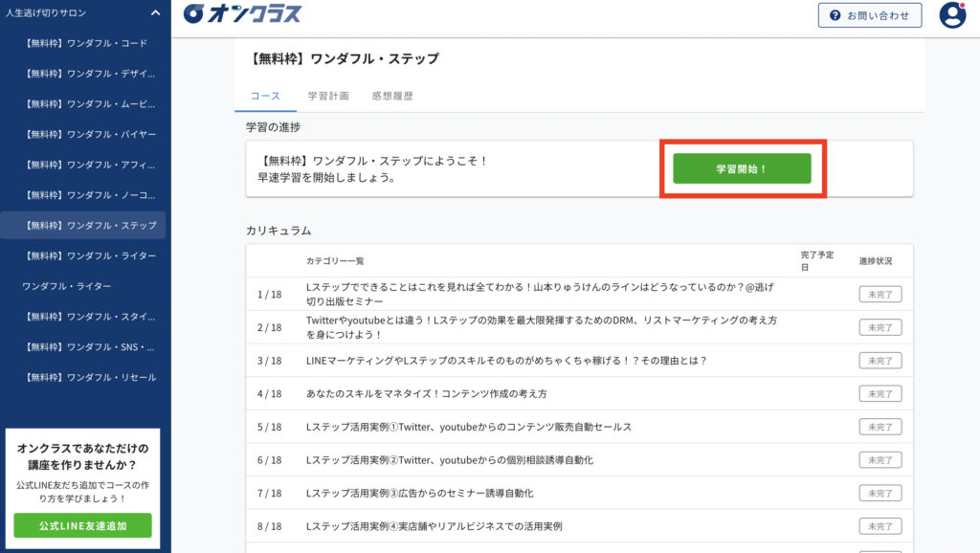The image size is (980, 553).
Task: Open the user profile avatar icon
Action: [952, 15]
